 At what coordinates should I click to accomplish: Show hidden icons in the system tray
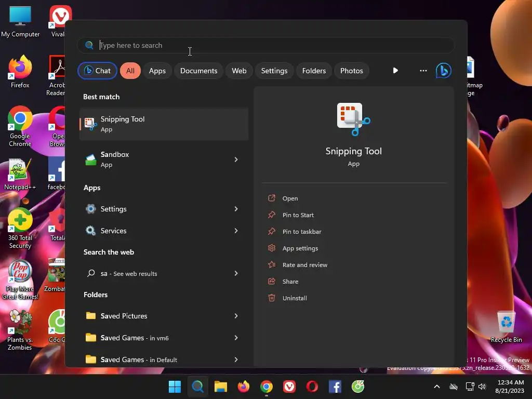click(436, 387)
